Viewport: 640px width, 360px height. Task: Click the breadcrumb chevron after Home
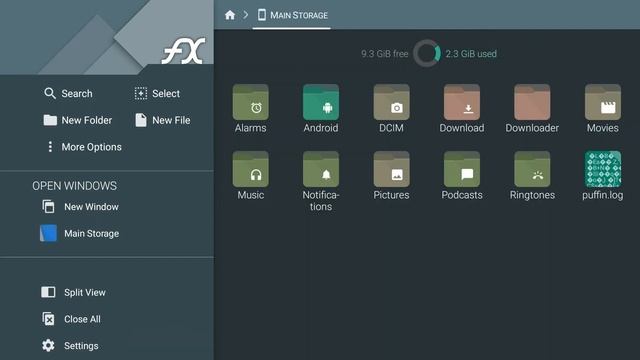click(x=246, y=15)
